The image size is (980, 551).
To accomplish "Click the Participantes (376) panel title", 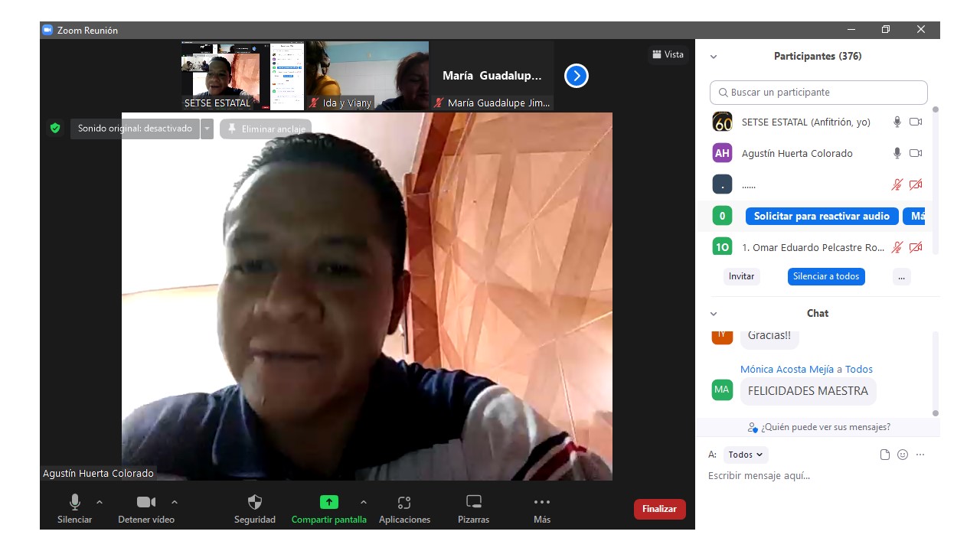I will coord(818,56).
